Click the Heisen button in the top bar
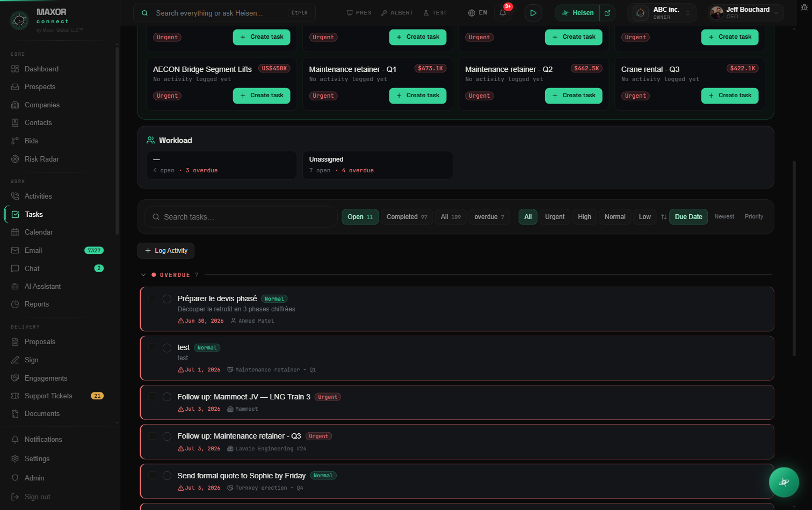The image size is (812, 510). (x=577, y=13)
